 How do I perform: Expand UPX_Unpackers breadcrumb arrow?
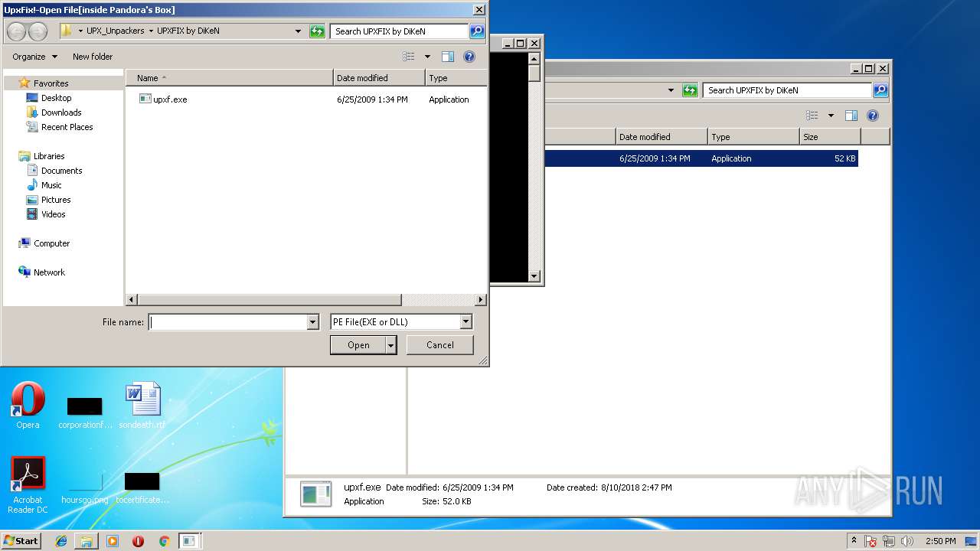[151, 31]
